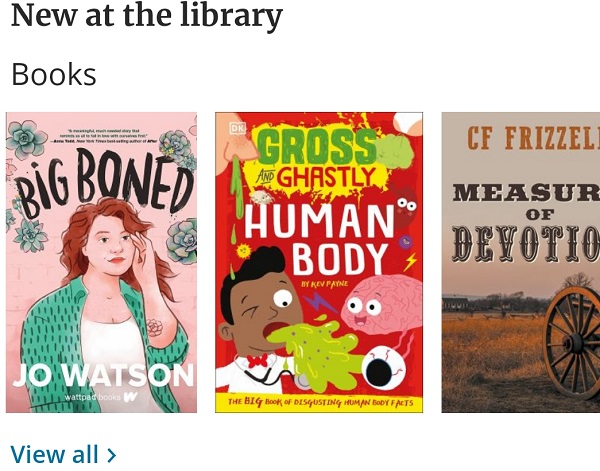The height and width of the screenshot is (471, 600).
Task: Open the Measure of Devotion book cover
Action: pyautogui.click(x=521, y=262)
